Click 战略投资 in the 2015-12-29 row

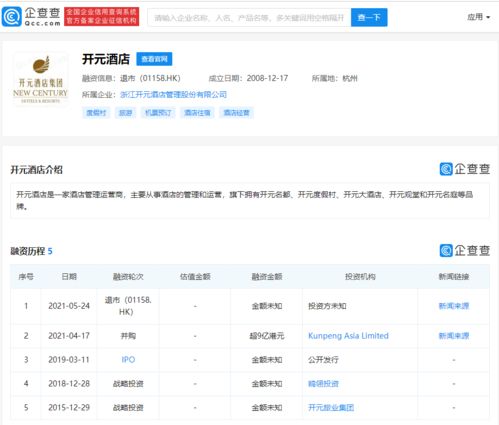pyautogui.click(x=128, y=407)
